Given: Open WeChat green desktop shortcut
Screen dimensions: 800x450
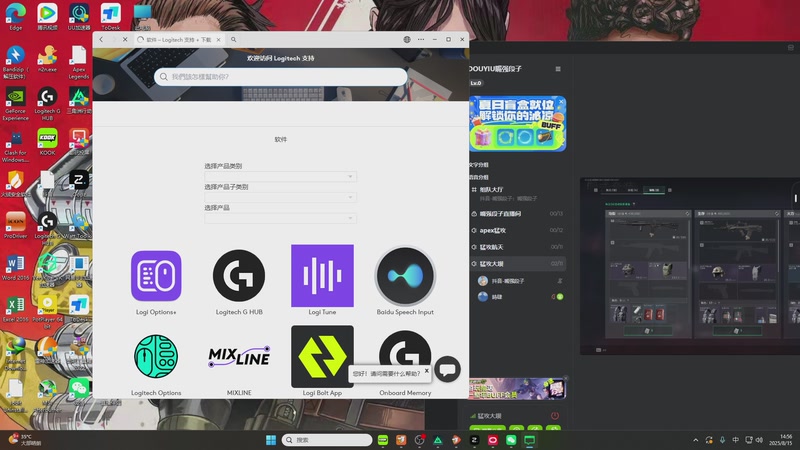Looking at the screenshot, I should 79,392.
